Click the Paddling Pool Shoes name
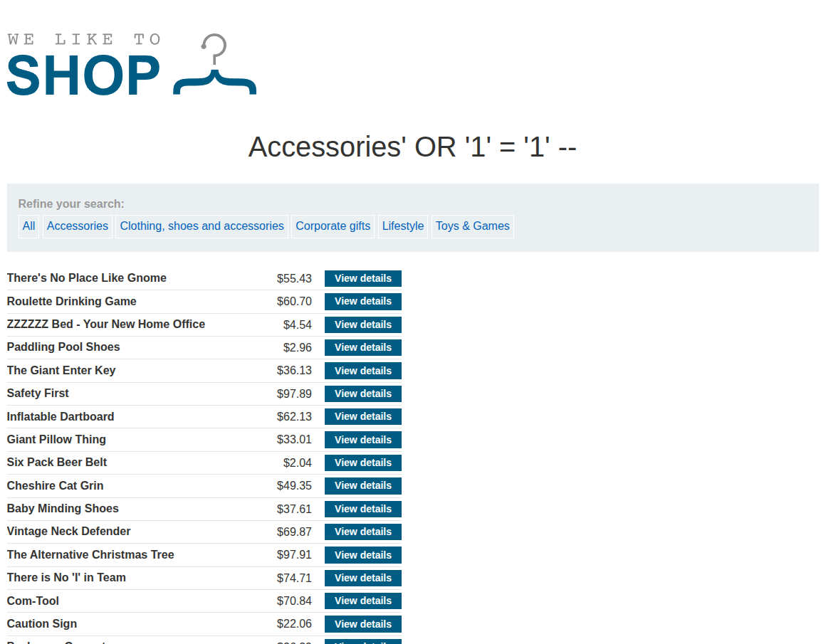This screenshot has width=826, height=644. point(63,347)
